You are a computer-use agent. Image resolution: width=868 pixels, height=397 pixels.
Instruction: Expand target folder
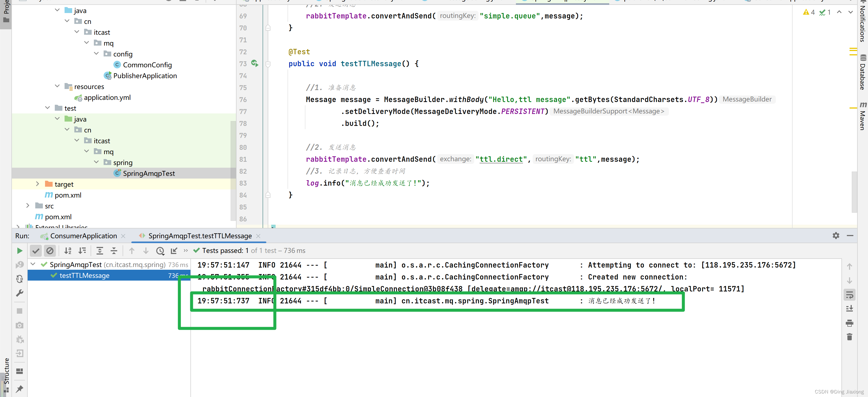click(x=37, y=184)
